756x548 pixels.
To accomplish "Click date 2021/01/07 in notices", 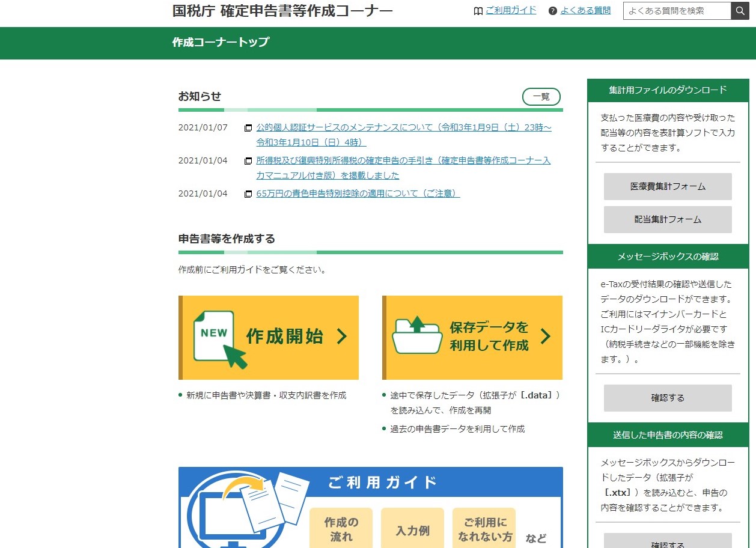I will (203, 127).
